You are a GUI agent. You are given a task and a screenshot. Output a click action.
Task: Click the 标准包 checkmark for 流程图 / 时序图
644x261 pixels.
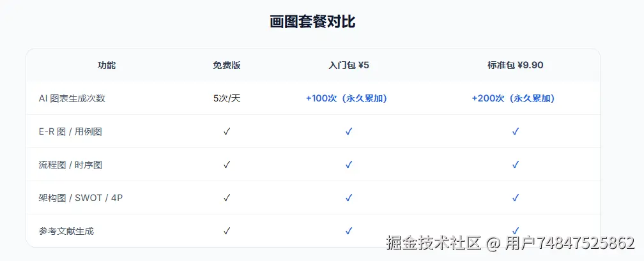tap(516, 165)
